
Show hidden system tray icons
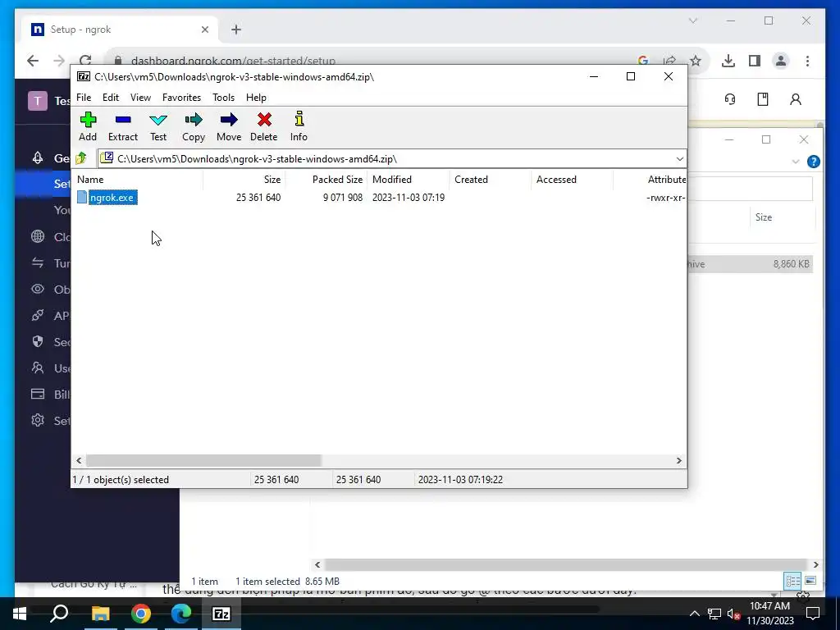coord(694,614)
